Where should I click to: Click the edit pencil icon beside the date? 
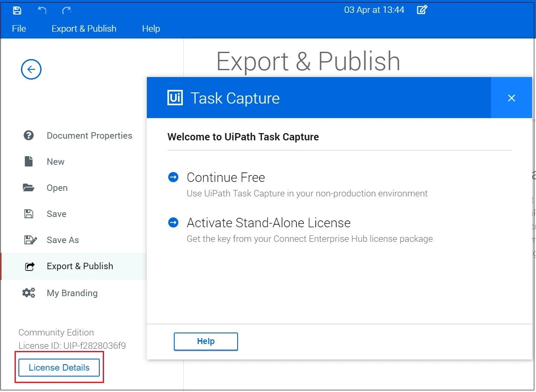[x=422, y=10]
